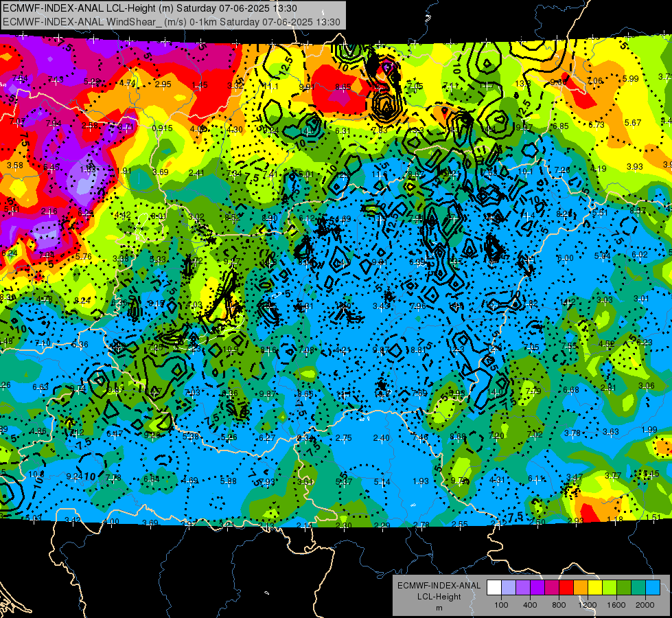Click the map value 4.00
The height and width of the screenshot is (618, 672).
[111, 522]
